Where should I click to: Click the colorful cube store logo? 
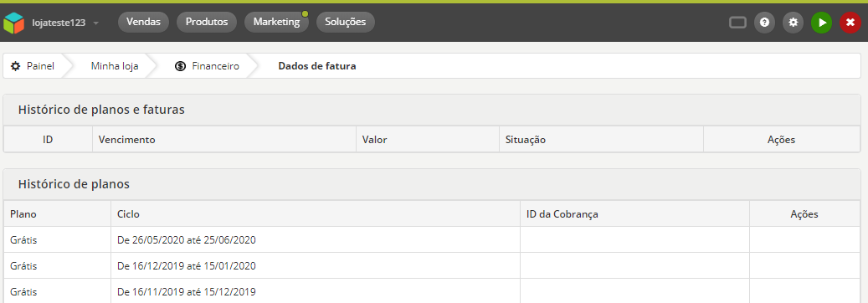point(14,23)
